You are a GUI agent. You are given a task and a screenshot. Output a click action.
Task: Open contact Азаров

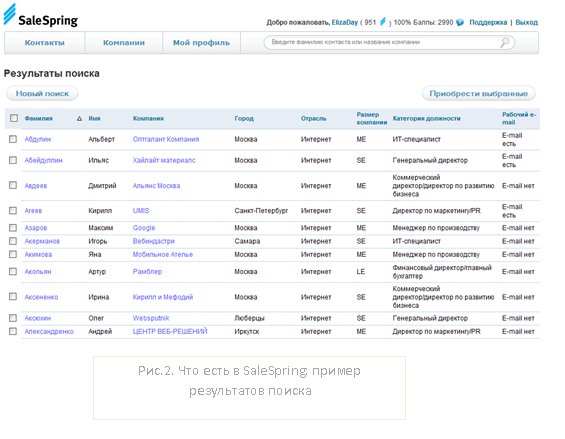pos(36,228)
